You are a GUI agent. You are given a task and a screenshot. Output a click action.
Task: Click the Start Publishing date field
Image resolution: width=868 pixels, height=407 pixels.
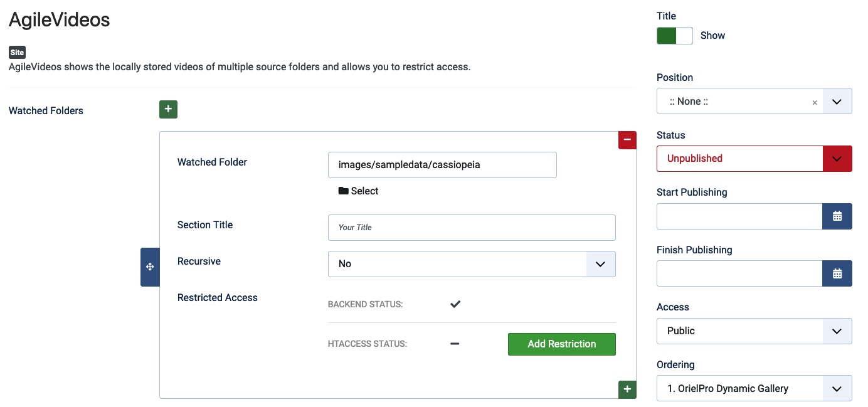coord(739,216)
